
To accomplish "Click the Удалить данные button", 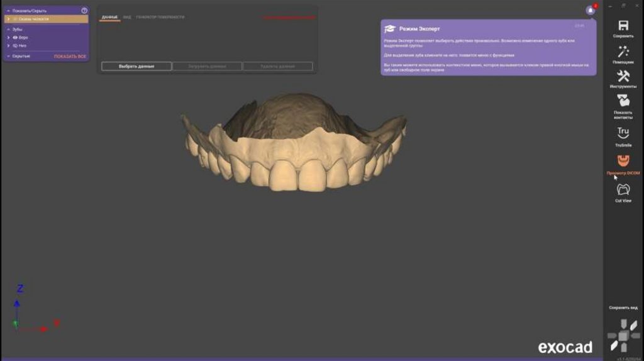I will point(277,66).
